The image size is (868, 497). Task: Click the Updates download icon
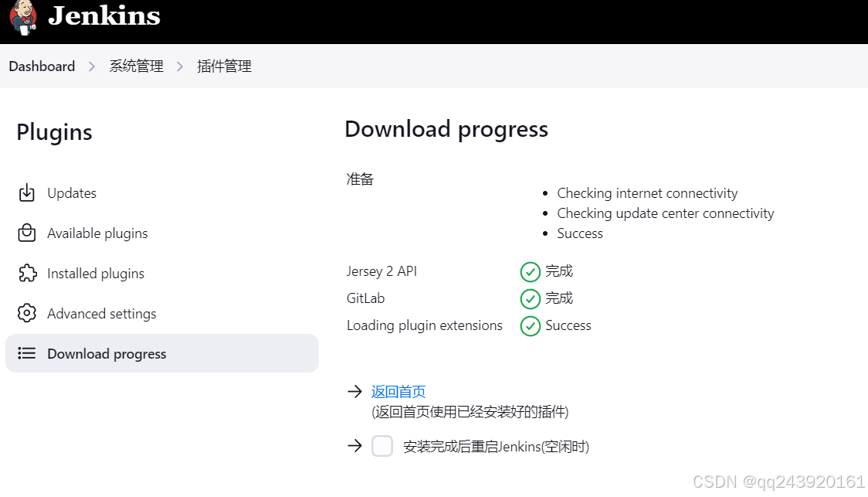click(26, 192)
